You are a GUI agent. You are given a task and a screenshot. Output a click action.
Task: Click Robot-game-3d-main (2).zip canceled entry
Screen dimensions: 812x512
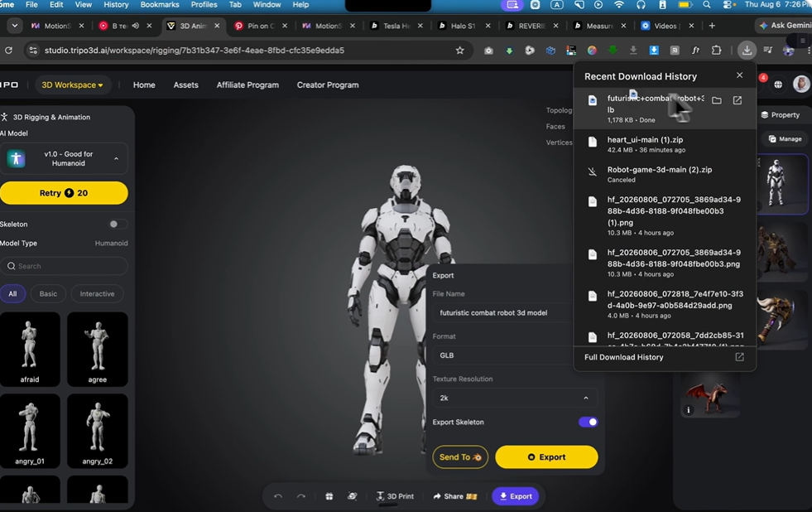(x=665, y=174)
